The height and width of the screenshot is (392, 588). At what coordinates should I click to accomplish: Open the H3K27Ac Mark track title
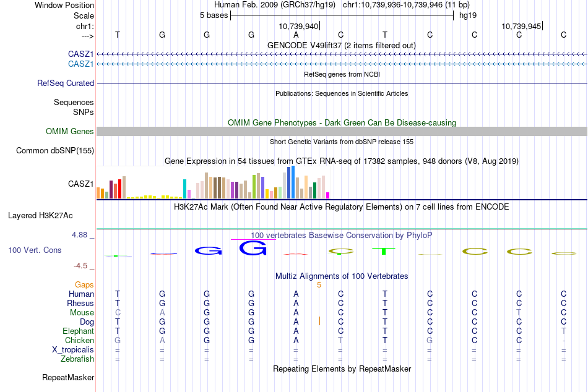tap(341, 207)
